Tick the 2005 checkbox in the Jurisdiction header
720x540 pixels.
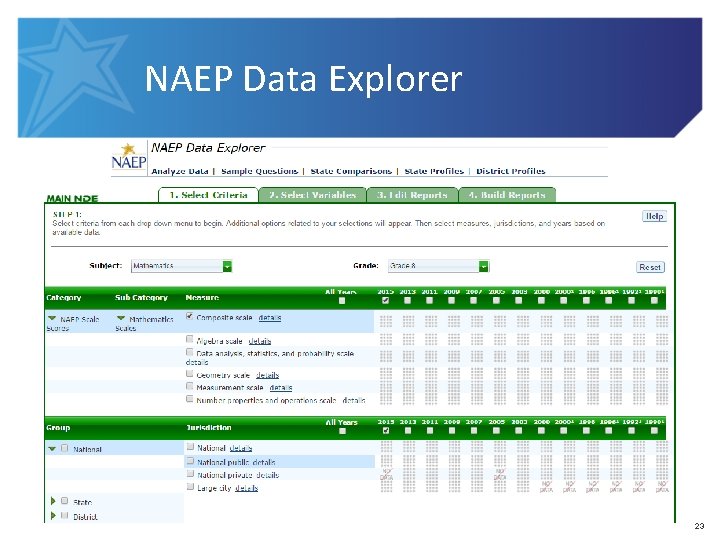(496, 431)
